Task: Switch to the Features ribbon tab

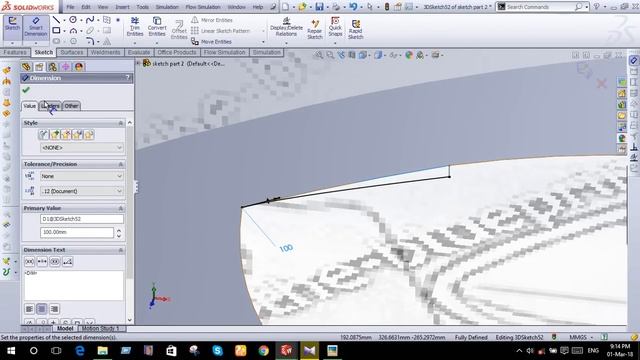Action: [15, 52]
